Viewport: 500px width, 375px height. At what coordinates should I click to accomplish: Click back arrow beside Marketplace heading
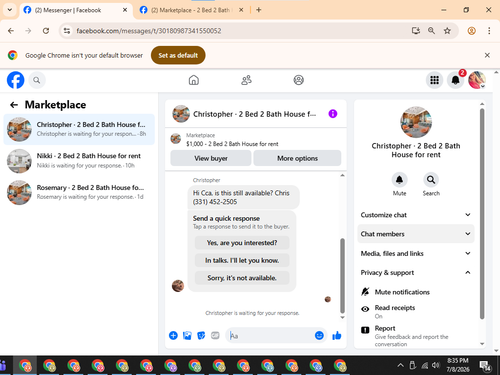click(x=14, y=105)
